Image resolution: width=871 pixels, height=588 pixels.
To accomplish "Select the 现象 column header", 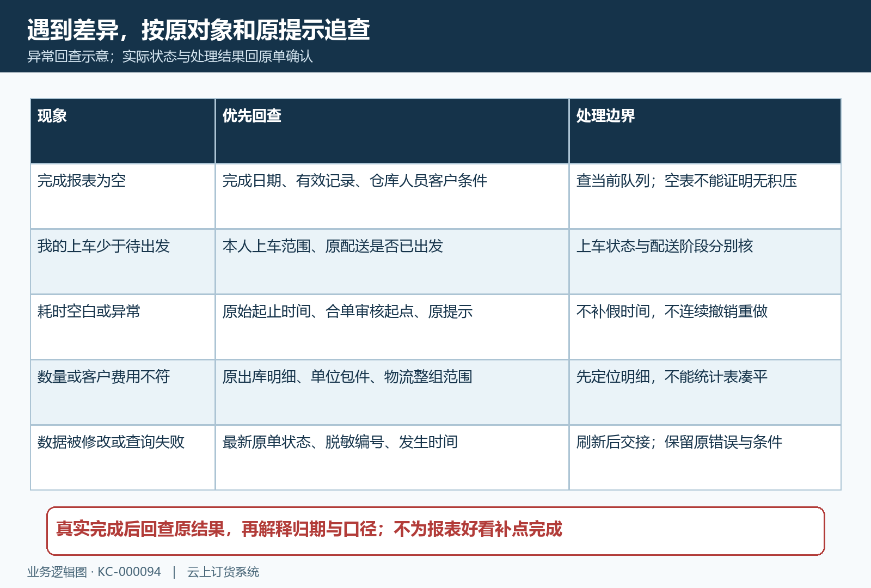I will click(123, 131).
